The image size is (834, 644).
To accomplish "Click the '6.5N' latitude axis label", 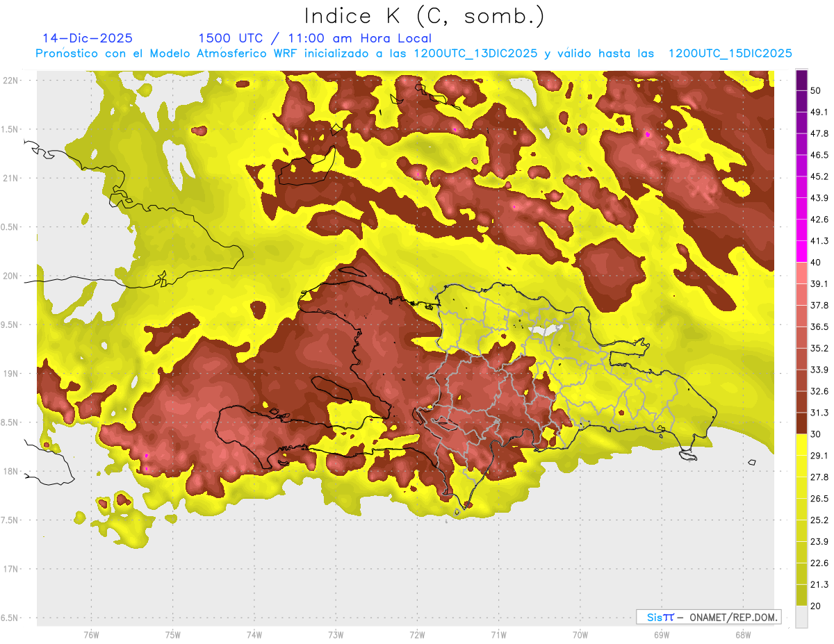I will click(10, 618).
